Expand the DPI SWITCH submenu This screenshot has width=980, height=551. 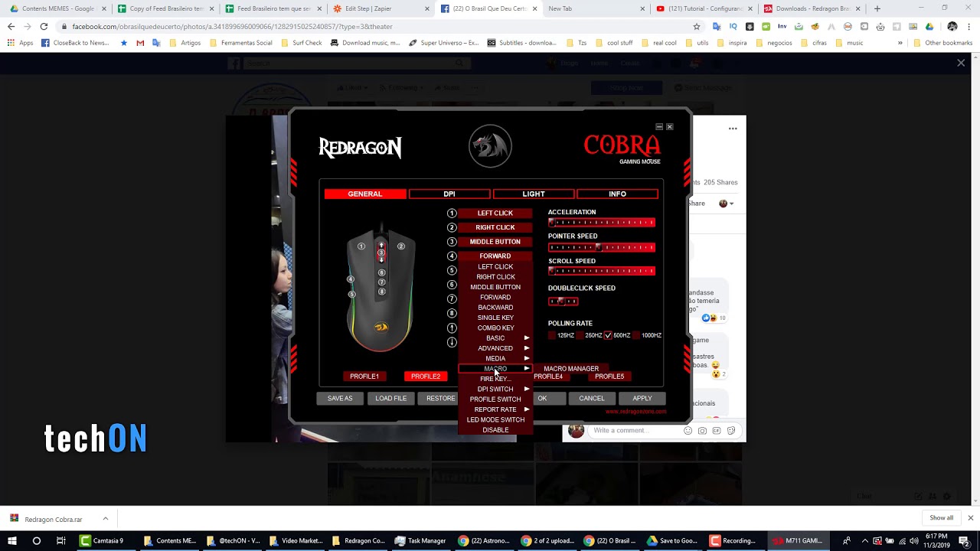click(495, 389)
